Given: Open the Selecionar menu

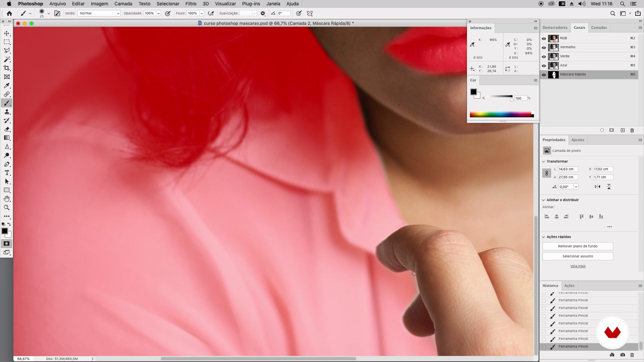Looking at the screenshot, I should point(168,4).
